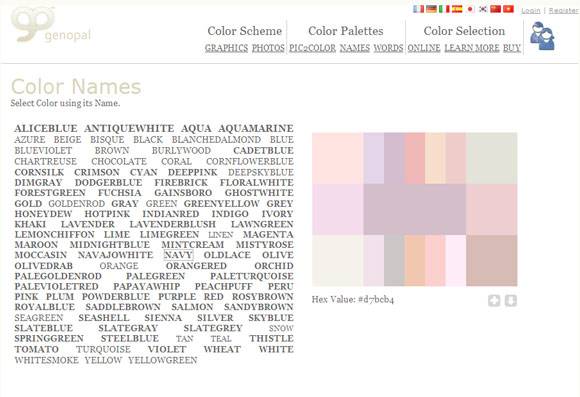Open the Login link
The width and height of the screenshot is (580, 397).
click(530, 11)
